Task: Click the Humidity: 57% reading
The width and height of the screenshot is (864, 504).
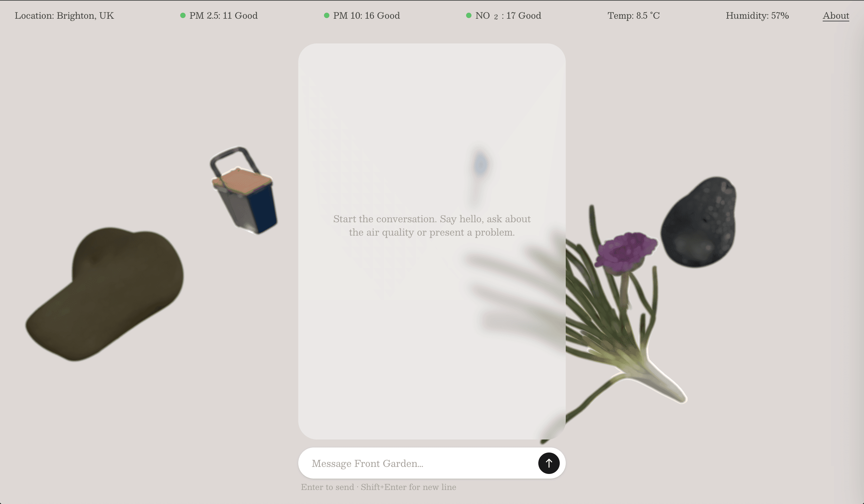Action: coord(757,16)
